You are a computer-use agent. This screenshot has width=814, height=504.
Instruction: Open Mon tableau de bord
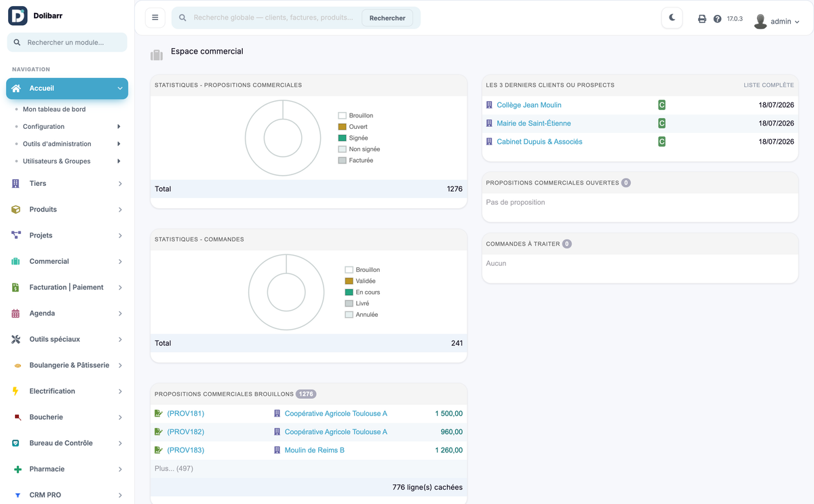(54, 109)
